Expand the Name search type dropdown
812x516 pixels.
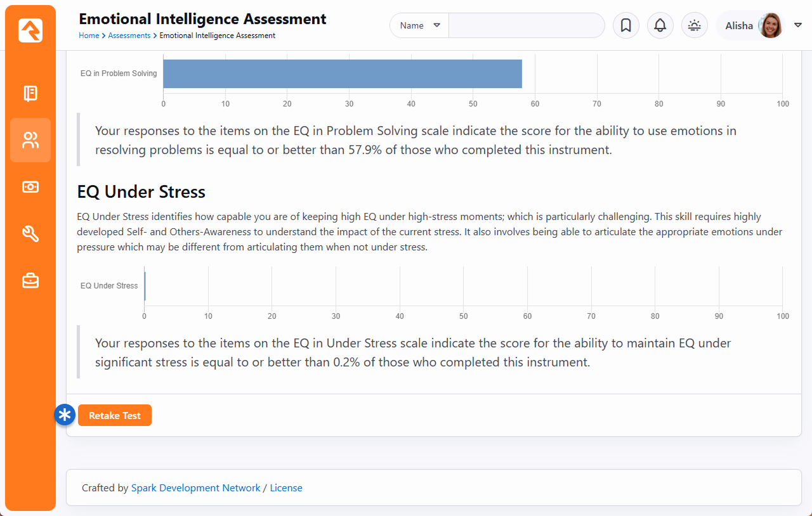coord(419,25)
